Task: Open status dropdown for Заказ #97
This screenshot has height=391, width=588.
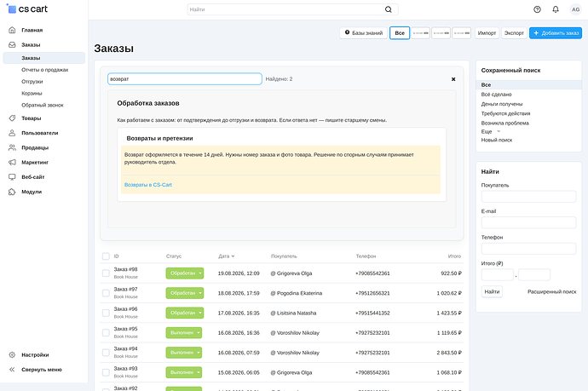Action: click(185, 293)
